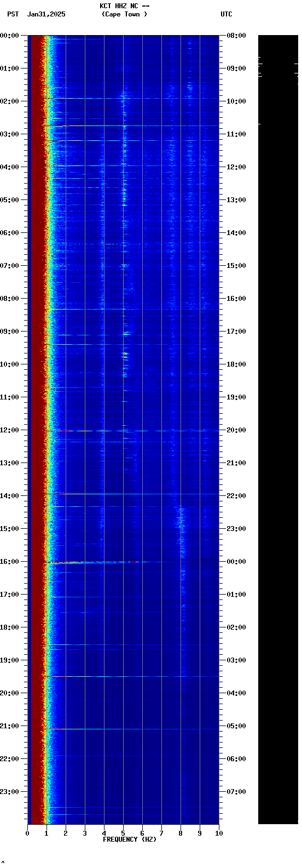Screen dimensions: 302x868
Task: Click the PST '05:00' time label
Action: [x=10, y=200]
